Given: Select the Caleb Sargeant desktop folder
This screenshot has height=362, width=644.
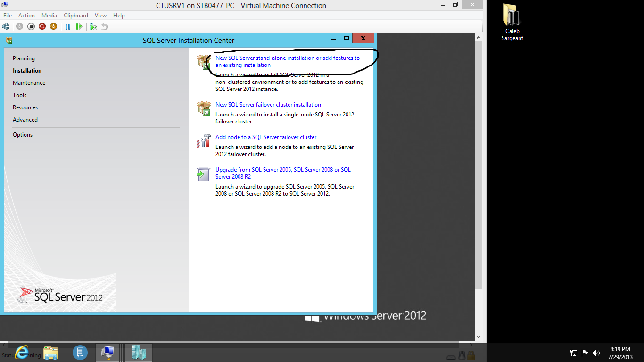Looking at the screenshot, I should point(512,22).
